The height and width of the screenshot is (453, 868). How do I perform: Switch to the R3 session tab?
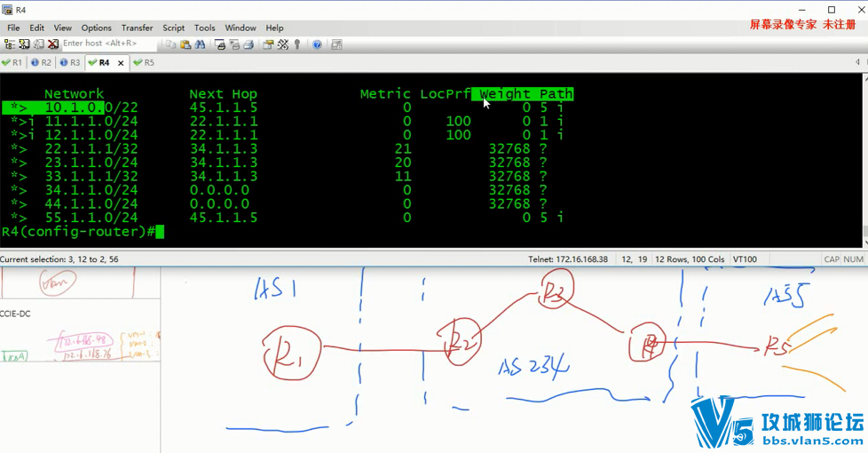coord(70,62)
